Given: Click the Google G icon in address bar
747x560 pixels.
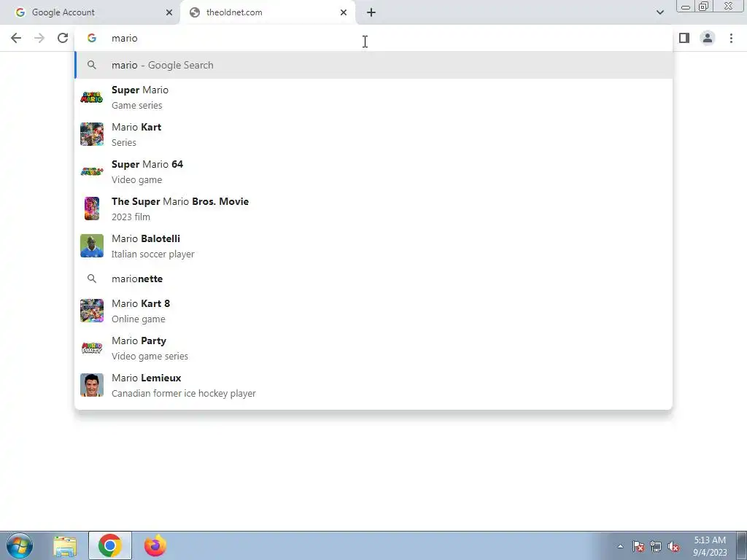Looking at the screenshot, I should 92,38.
